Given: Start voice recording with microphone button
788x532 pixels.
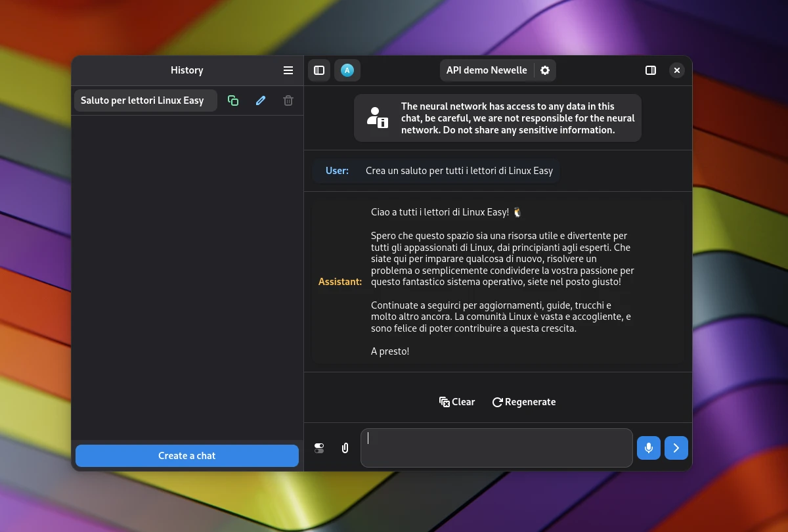Looking at the screenshot, I should [649, 448].
